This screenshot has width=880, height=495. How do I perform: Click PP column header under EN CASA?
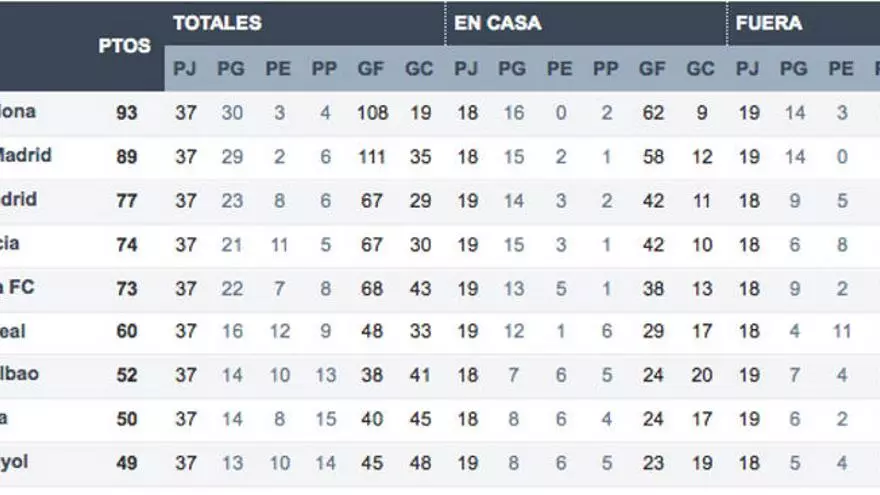[x=606, y=69]
